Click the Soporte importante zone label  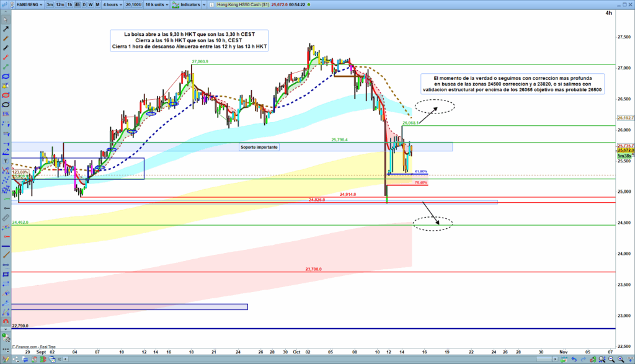click(259, 147)
